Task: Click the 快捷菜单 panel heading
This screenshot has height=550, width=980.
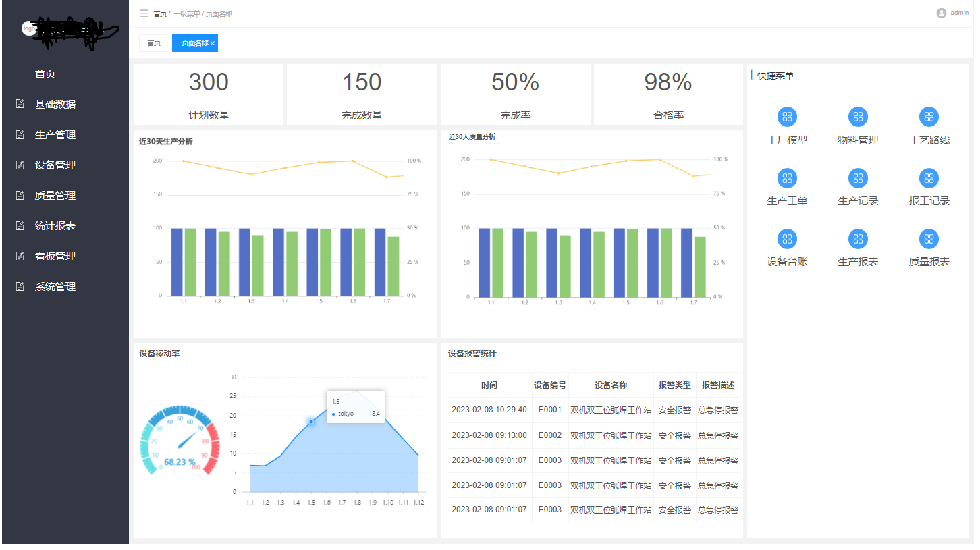Action: 775,76
